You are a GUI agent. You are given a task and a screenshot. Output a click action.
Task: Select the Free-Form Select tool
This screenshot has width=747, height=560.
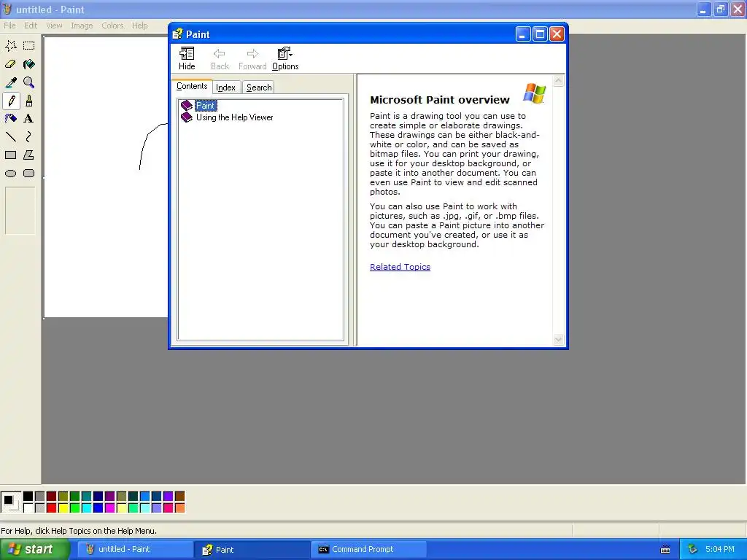click(x=11, y=46)
